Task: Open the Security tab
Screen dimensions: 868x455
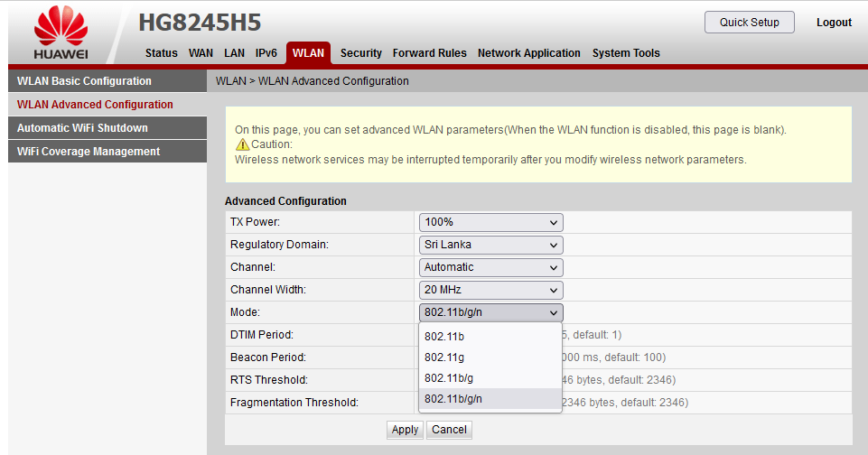Action: (x=361, y=53)
